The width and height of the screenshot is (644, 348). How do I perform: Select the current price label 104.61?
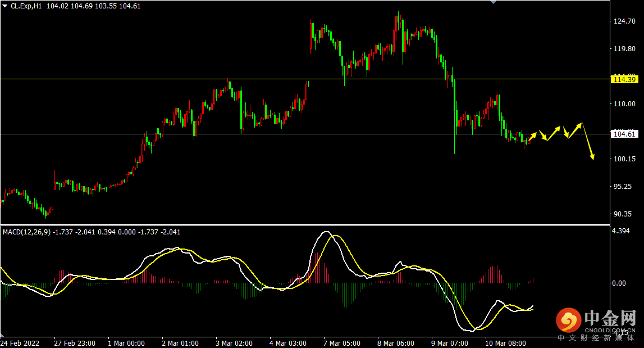[624, 134]
